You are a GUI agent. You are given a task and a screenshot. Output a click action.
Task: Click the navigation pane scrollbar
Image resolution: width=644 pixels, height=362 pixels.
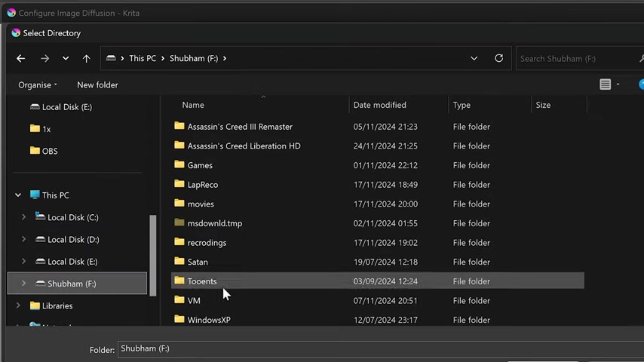[153, 255]
